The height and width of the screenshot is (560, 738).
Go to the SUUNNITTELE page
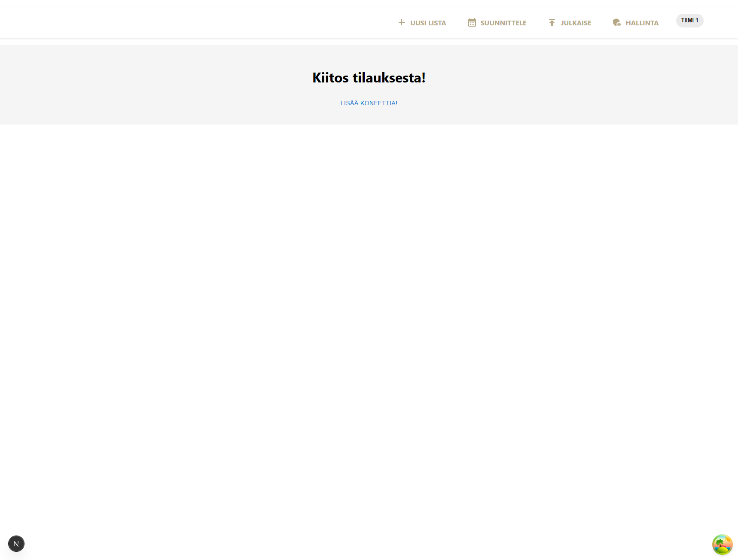[503, 23]
